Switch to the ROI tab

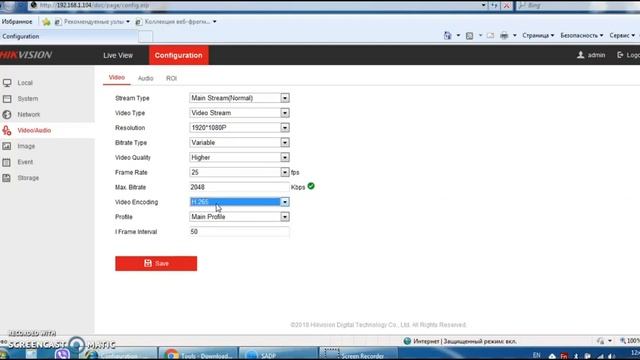pyautogui.click(x=171, y=78)
